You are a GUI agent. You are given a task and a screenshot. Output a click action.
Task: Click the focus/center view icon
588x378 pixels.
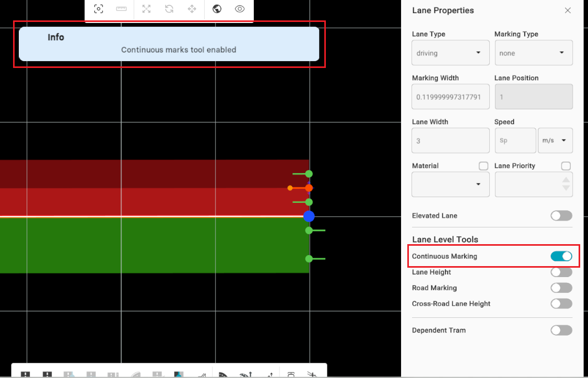(x=98, y=9)
